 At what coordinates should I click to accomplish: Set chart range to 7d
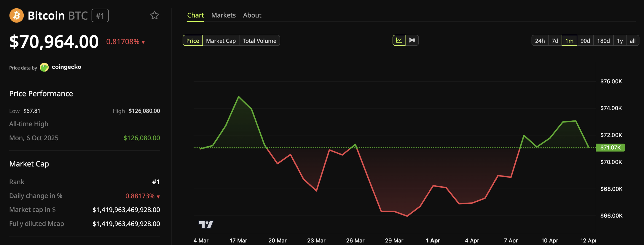coord(555,41)
